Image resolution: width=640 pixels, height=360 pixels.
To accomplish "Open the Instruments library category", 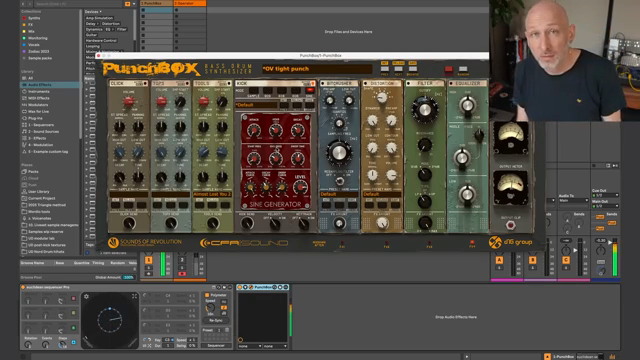I will (39, 91).
